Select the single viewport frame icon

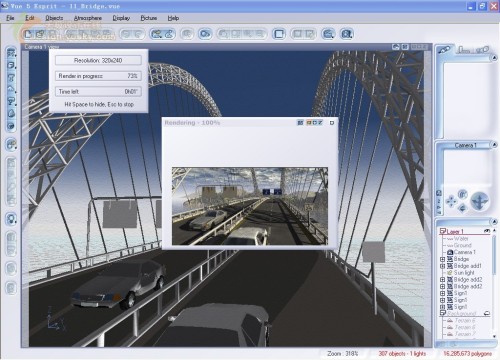click(279, 34)
